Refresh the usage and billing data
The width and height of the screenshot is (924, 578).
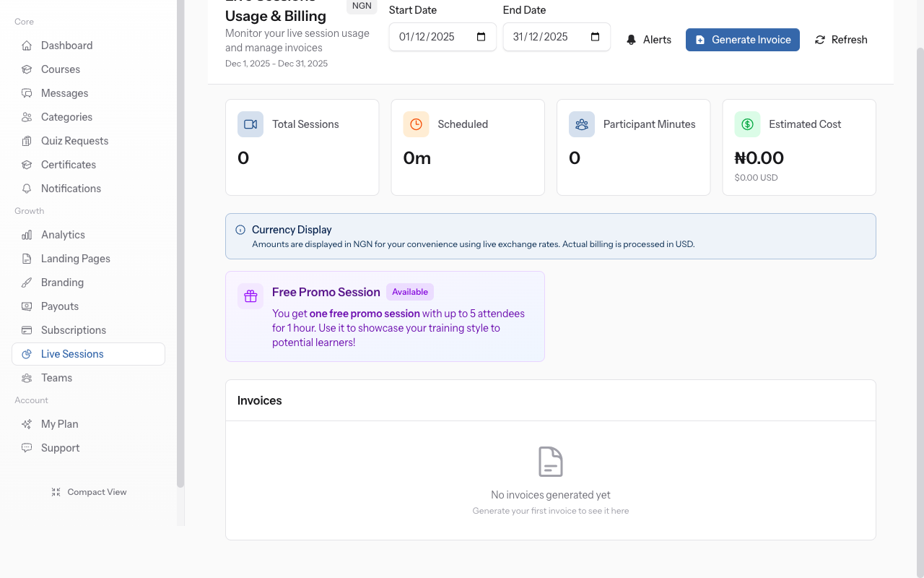(x=841, y=40)
